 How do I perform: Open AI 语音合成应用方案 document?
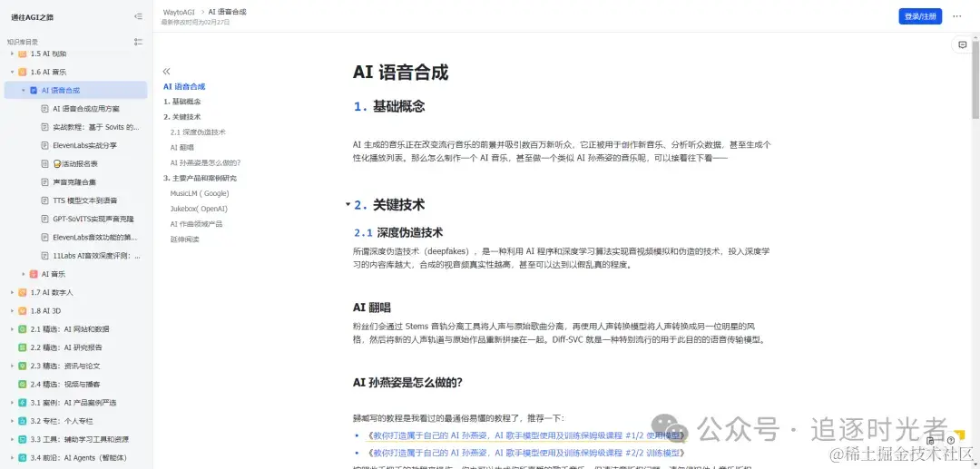[x=85, y=109]
